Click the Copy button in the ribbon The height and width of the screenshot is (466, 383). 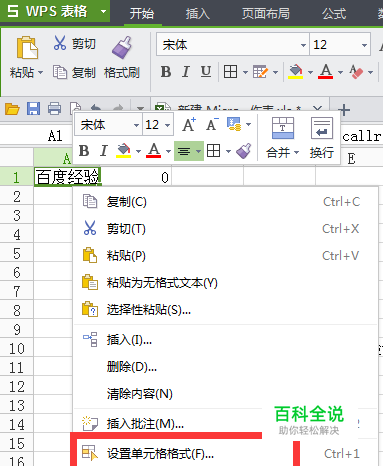[x=74, y=72]
